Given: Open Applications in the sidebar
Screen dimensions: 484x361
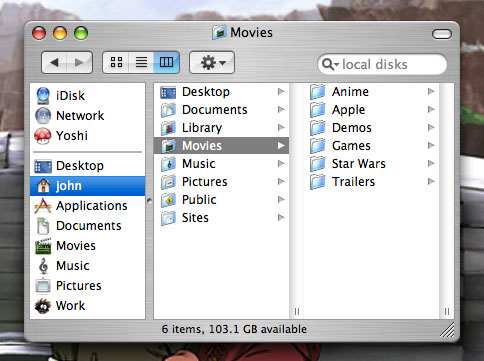Looking at the screenshot, I should click(87, 206).
